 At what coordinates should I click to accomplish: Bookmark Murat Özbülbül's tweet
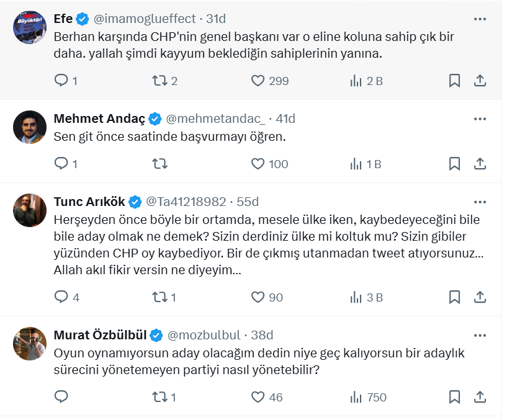pos(454,397)
